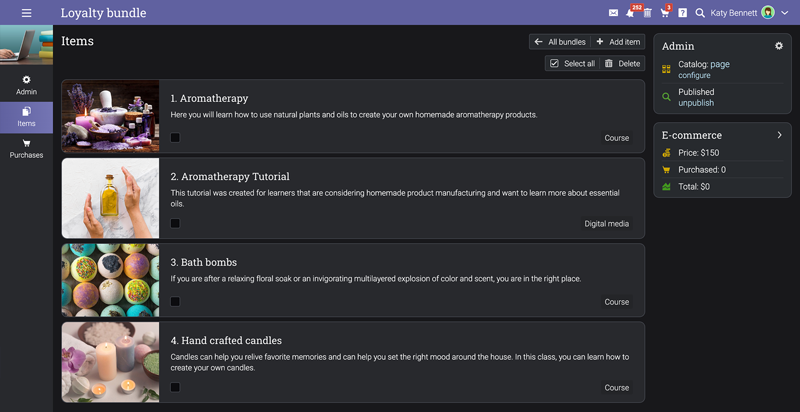Tick the Bath bombs item checkbox
This screenshot has height=412, width=800.
click(175, 301)
